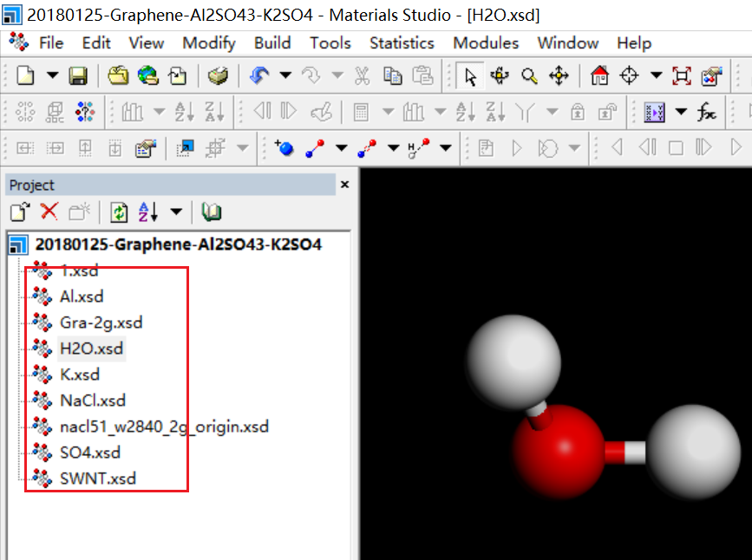Activate the Zoom magnifier tool

click(x=529, y=75)
